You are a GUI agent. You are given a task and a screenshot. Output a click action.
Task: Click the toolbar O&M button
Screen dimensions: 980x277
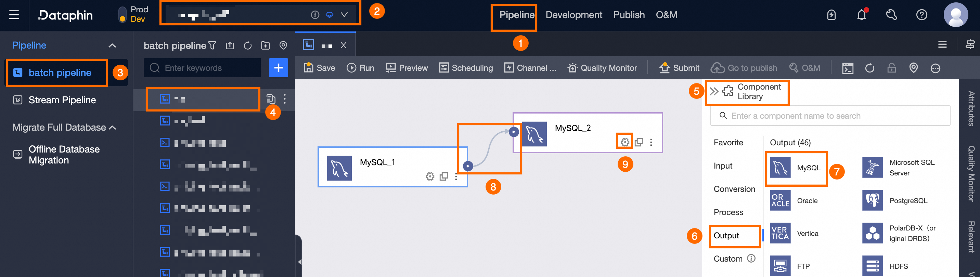804,68
